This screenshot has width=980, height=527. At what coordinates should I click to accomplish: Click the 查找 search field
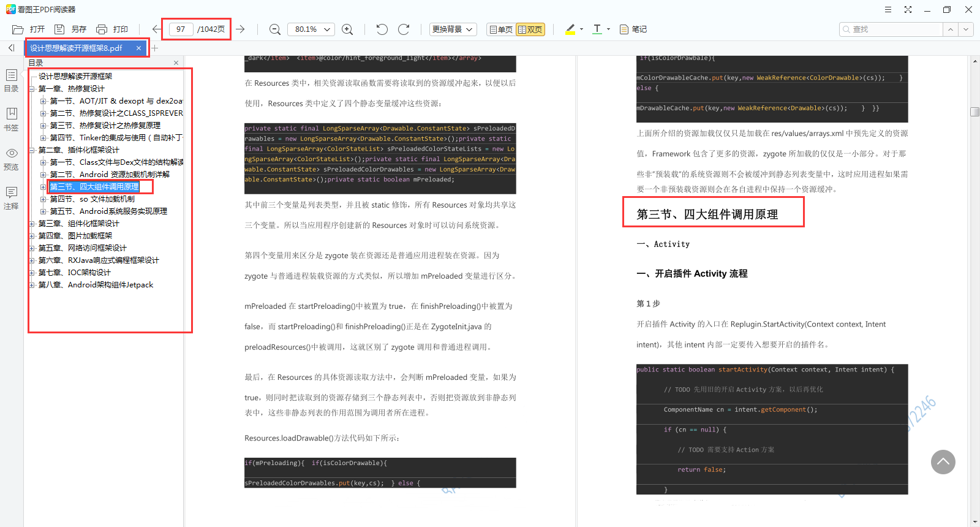click(891, 29)
